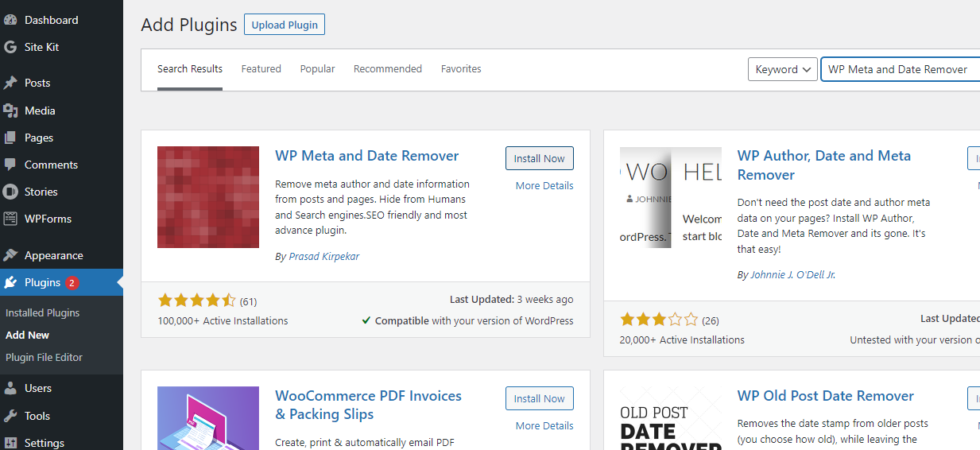Click the Plugins update count badge
The image size is (980, 450).
[72, 283]
